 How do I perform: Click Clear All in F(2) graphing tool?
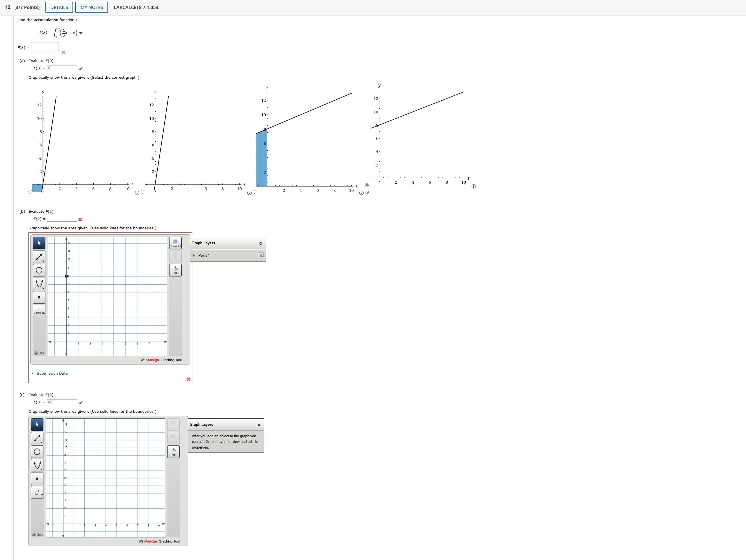click(x=175, y=243)
